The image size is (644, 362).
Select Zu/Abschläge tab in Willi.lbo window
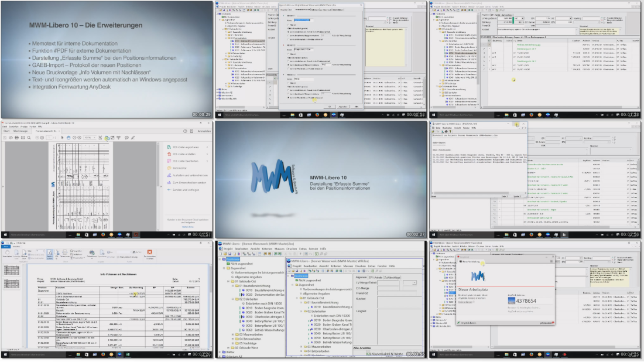coord(392,277)
